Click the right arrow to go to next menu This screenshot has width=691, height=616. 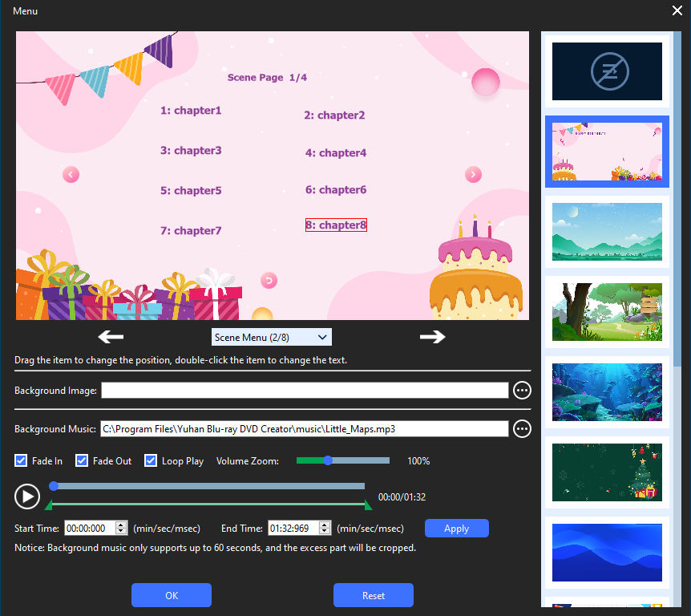[432, 337]
